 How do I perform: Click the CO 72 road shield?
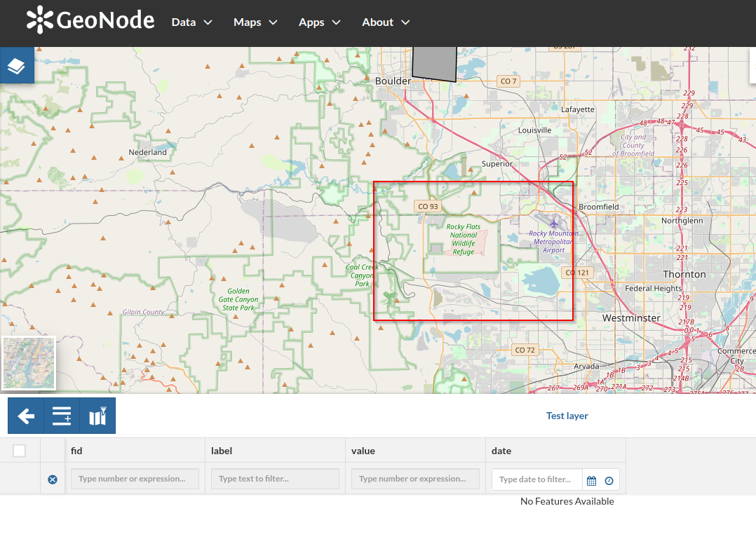click(x=525, y=350)
